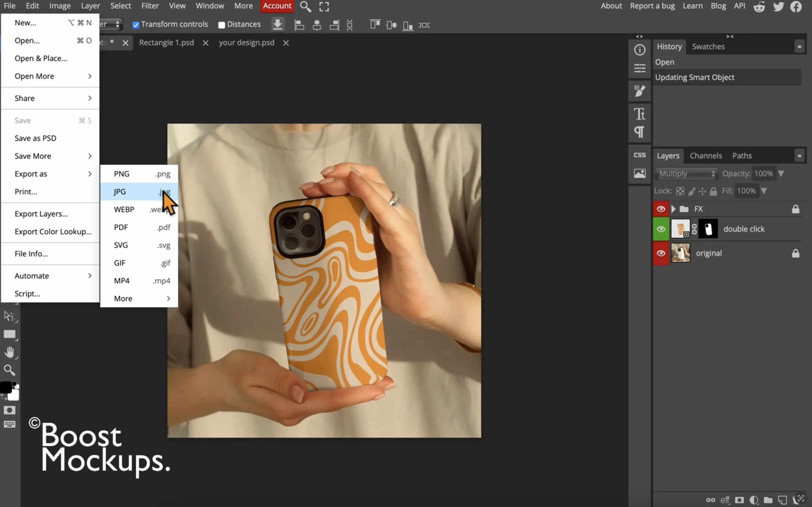This screenshot has width=812, height=507.
Task: Open the Learn link
Action: 692,6
